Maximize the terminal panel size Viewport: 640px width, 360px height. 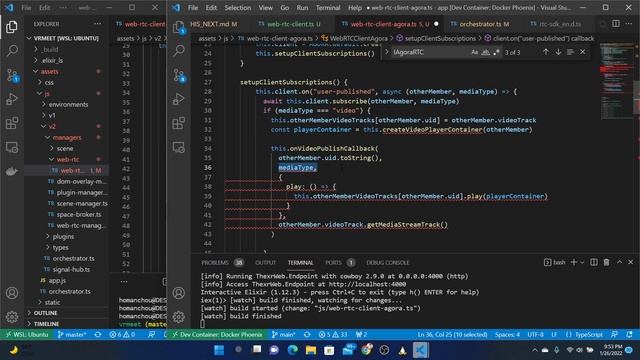click(x=620, y=262)
